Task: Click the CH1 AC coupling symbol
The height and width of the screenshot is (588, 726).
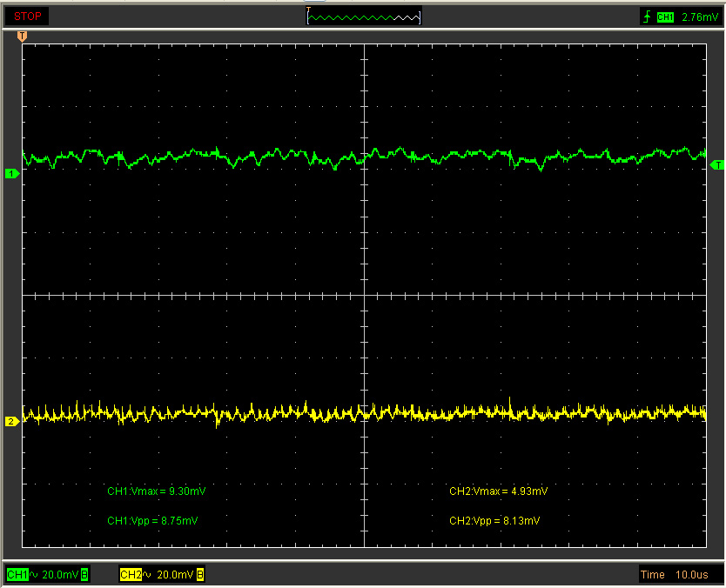Action: coord(34,575)
